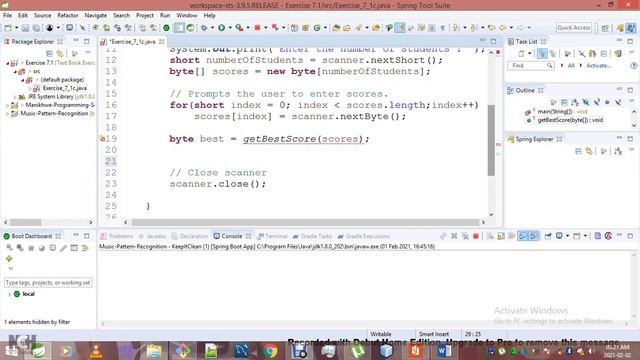Screen dimensions: 640x360
Task: Click the editor vertical scrollbar thumb
Action: click(491, 140)
